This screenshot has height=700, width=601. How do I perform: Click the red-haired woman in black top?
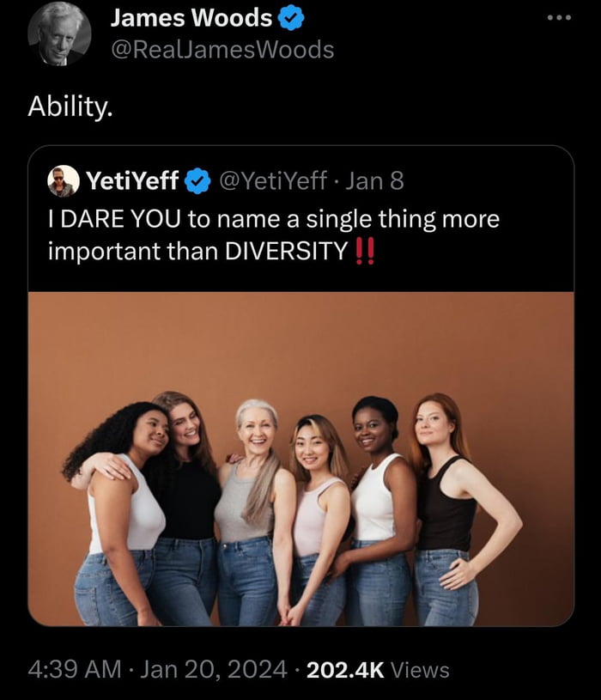click(445, 507)
